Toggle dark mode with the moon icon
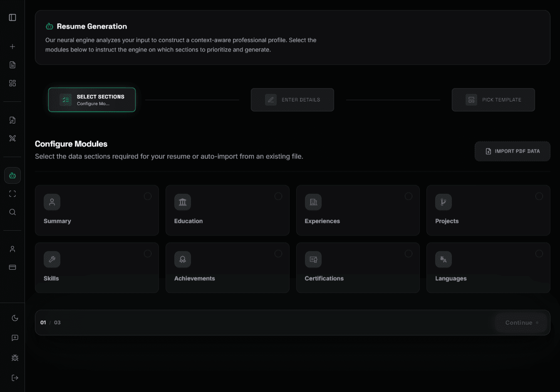Viewport: 560px width, 392px height. (15, 318)
